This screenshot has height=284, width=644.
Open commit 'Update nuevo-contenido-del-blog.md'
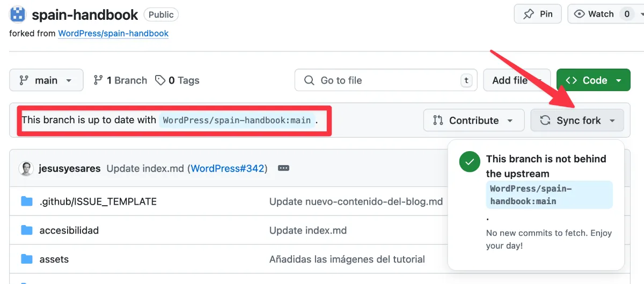click(x=356, y=201)
